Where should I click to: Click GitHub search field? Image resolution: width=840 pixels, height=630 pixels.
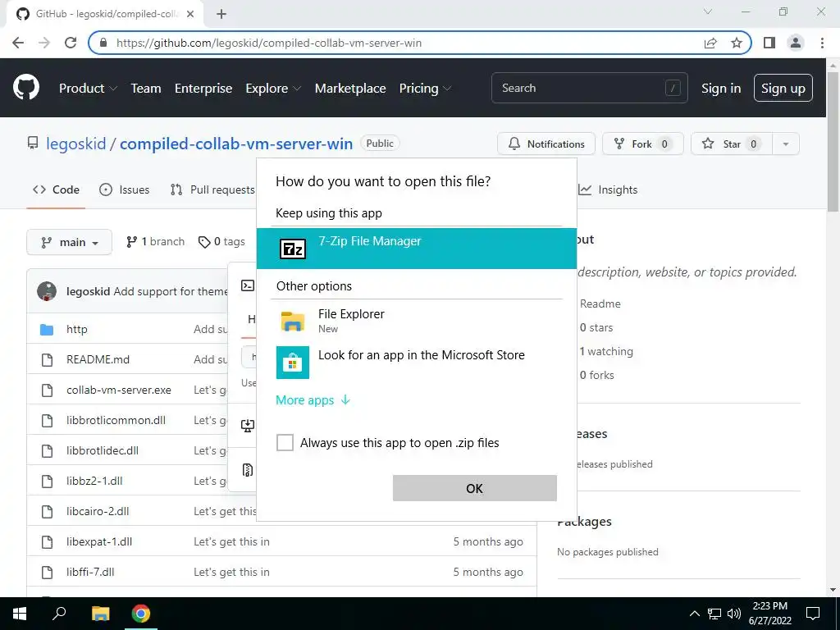[589, 88]
